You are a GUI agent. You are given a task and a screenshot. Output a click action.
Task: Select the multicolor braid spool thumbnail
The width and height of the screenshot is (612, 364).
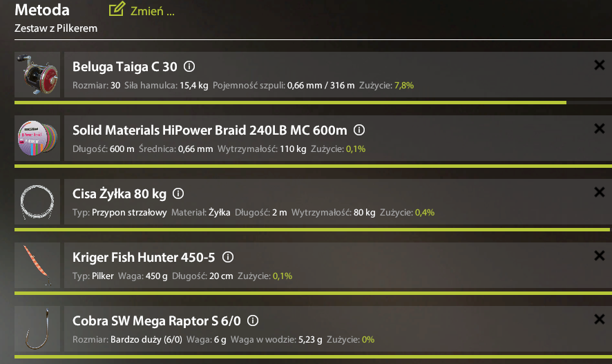click(x=37, y=138)
